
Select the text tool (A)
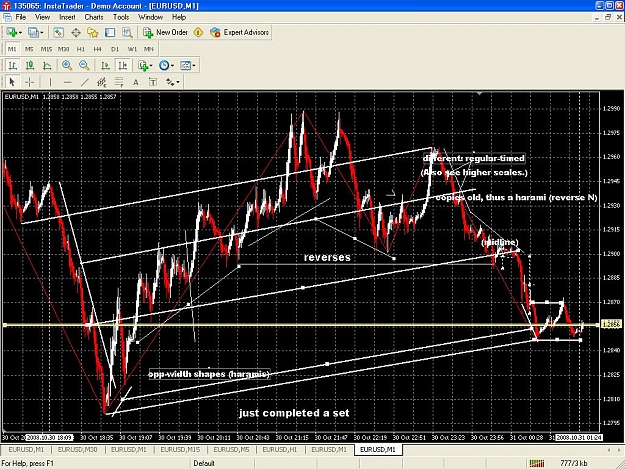(136, 82)
